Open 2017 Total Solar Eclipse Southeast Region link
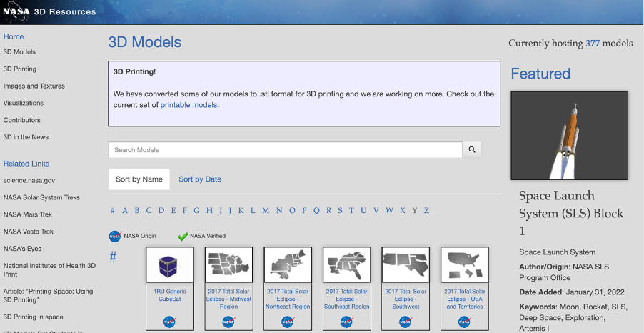The width and height of the screenshot is (644, 333). pyautogui.click(x=347, y=299)
